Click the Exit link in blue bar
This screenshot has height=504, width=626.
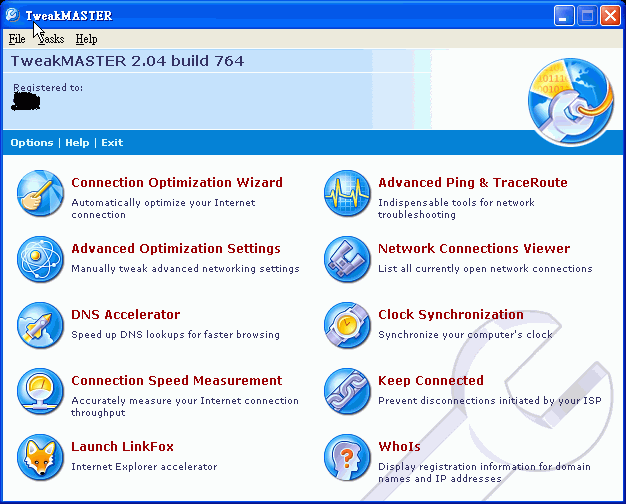tap(112, 143)
